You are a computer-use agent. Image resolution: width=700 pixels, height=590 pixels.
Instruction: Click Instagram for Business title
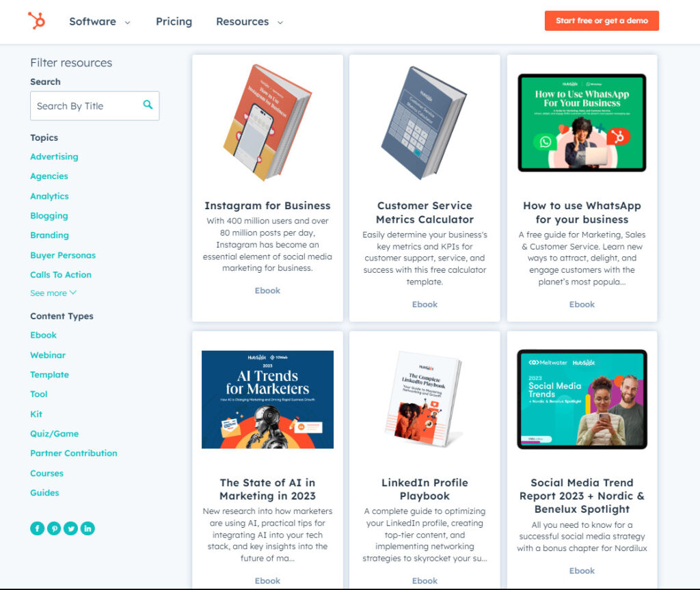(x=267, y=206)
